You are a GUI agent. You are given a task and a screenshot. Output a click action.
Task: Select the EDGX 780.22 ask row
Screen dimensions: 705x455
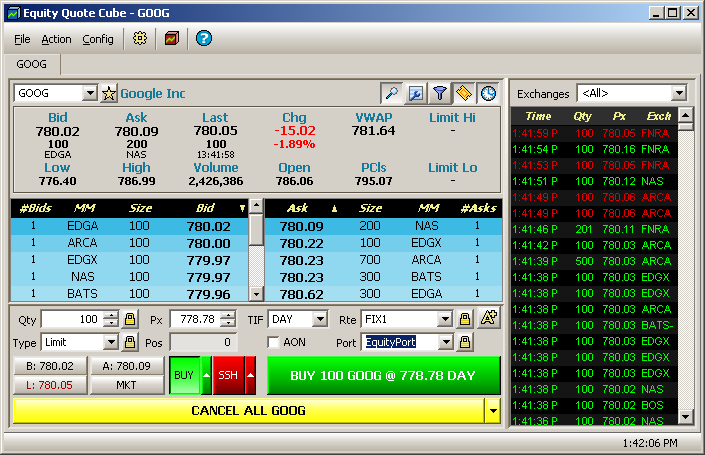coord(384,243)
